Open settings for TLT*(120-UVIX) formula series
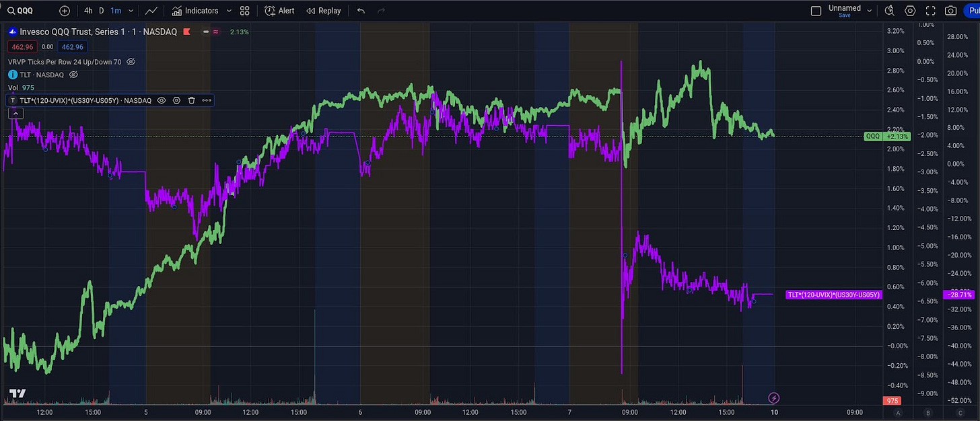Screen dimensions: 980x421 point(176,100)
